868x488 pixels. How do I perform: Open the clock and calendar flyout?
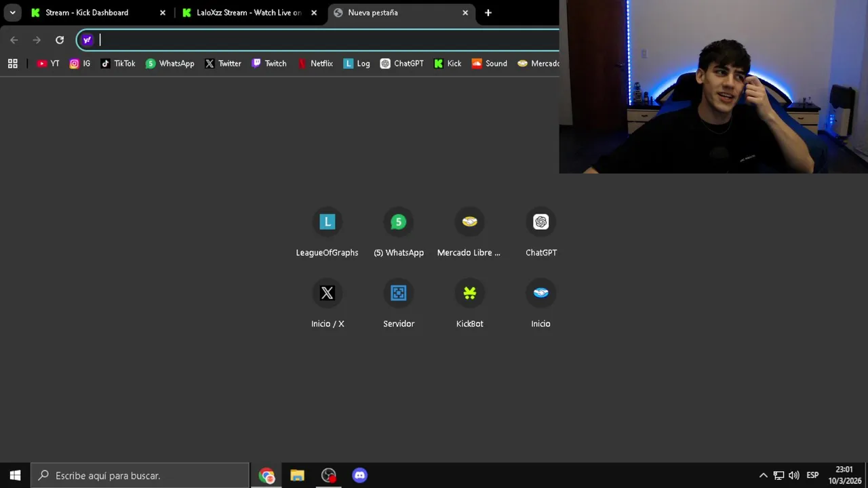pos(844,475)
